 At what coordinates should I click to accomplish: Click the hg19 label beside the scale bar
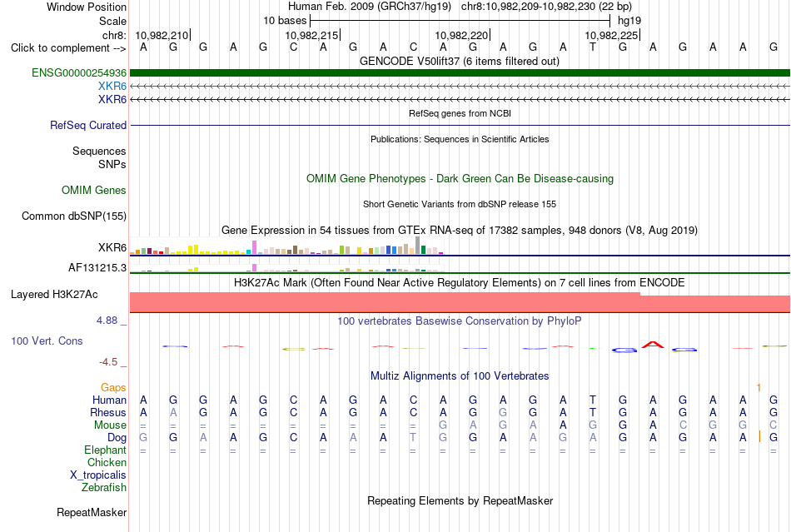click(x=629, y=21)
